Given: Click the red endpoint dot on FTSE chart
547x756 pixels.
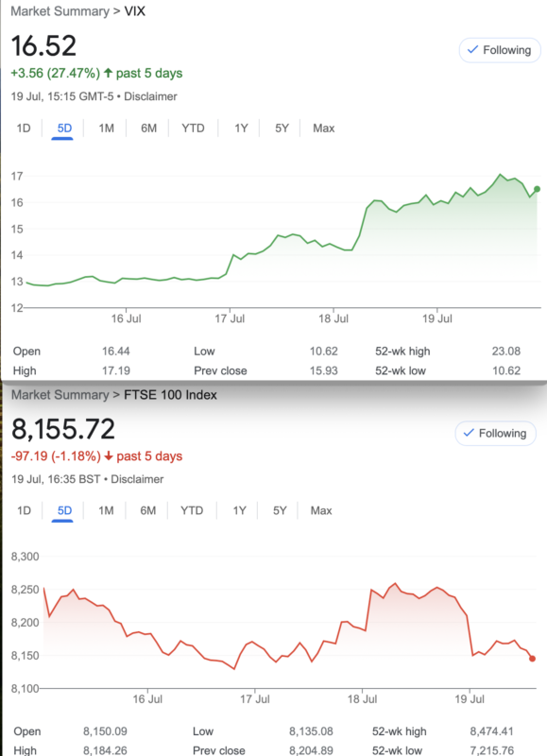Looking at the screenshot, I should pyautogui.click(x=532, y=659).
